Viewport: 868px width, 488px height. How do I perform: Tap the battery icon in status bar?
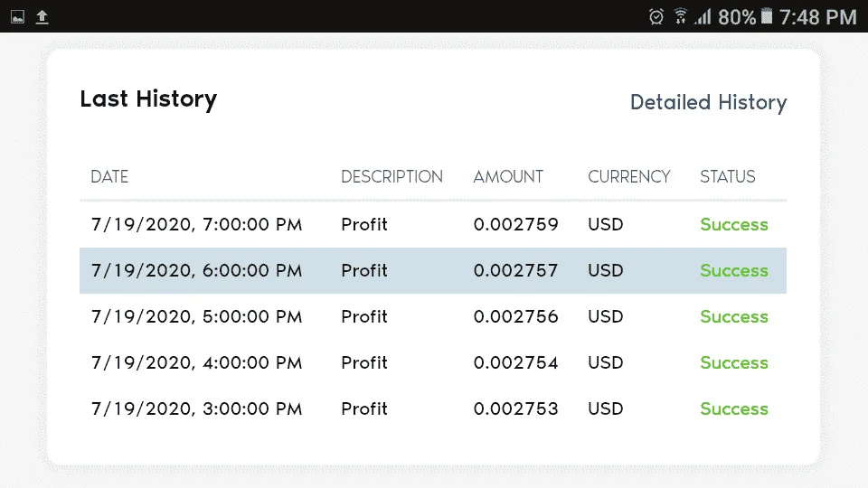[x=767, y=16]
